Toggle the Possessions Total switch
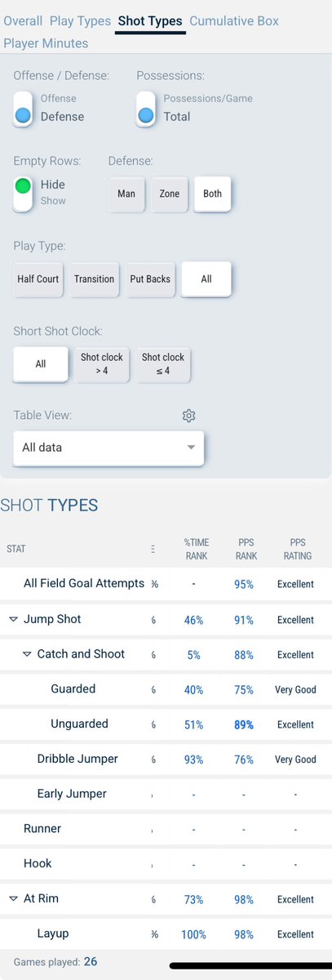This screenshot has height=980, width=332. 146,108
